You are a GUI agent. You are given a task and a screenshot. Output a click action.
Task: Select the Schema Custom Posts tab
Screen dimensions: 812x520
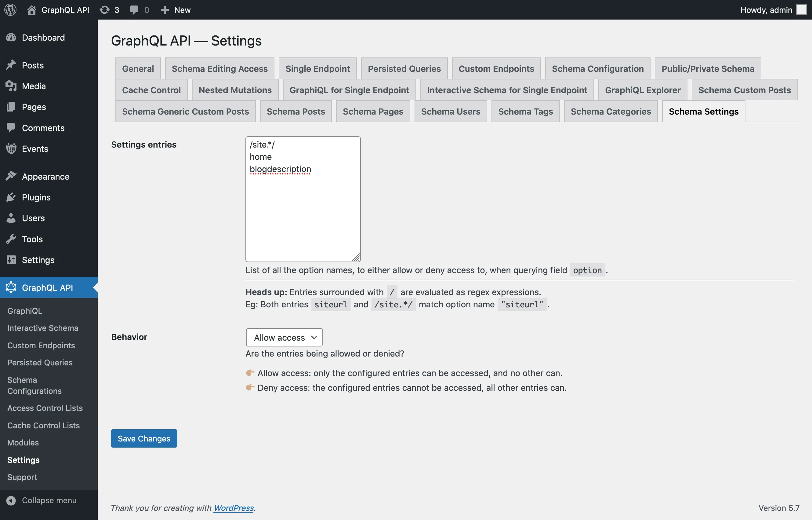[x=745, y=90]
